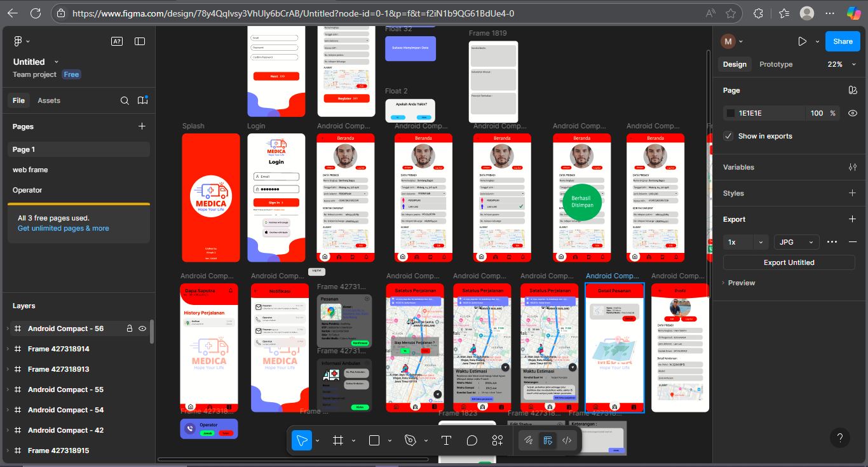Switch to Dev Mode code icon

567,440
